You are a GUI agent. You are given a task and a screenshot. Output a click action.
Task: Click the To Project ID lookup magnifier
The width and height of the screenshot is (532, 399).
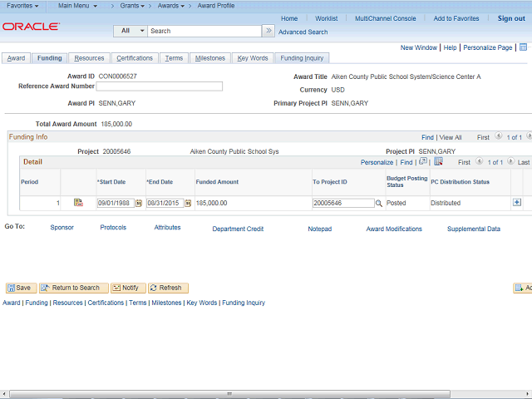[379, 203]
